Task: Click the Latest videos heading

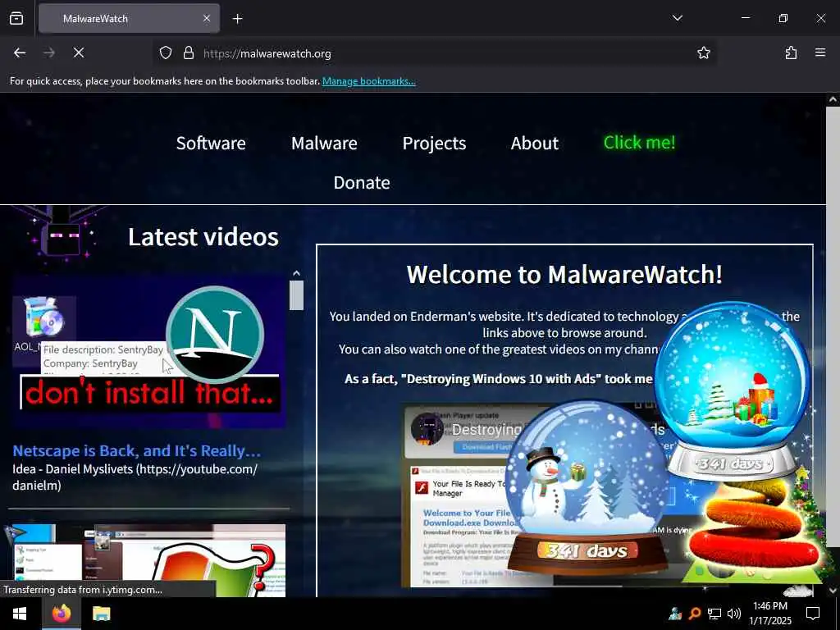Action: [203, 237]
